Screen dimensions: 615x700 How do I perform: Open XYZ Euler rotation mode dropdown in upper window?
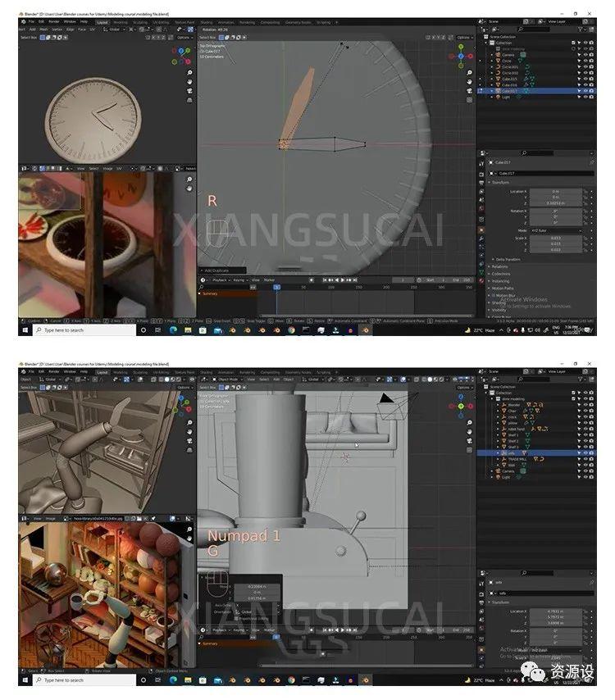click(x=556, y=231)
